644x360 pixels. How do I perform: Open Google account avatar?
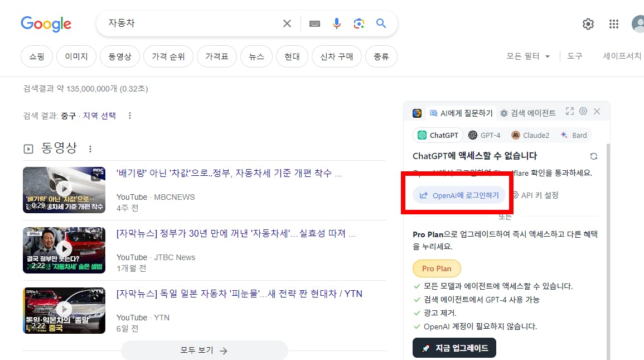638,24
